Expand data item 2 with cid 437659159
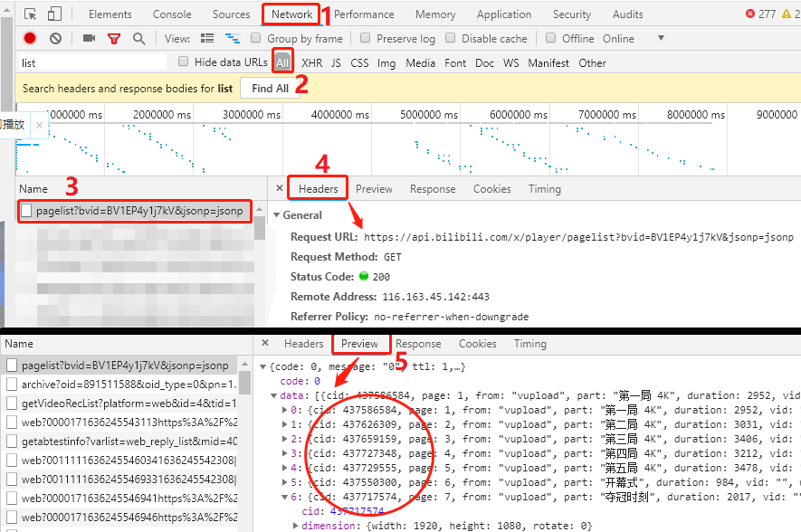 [284, 439]
